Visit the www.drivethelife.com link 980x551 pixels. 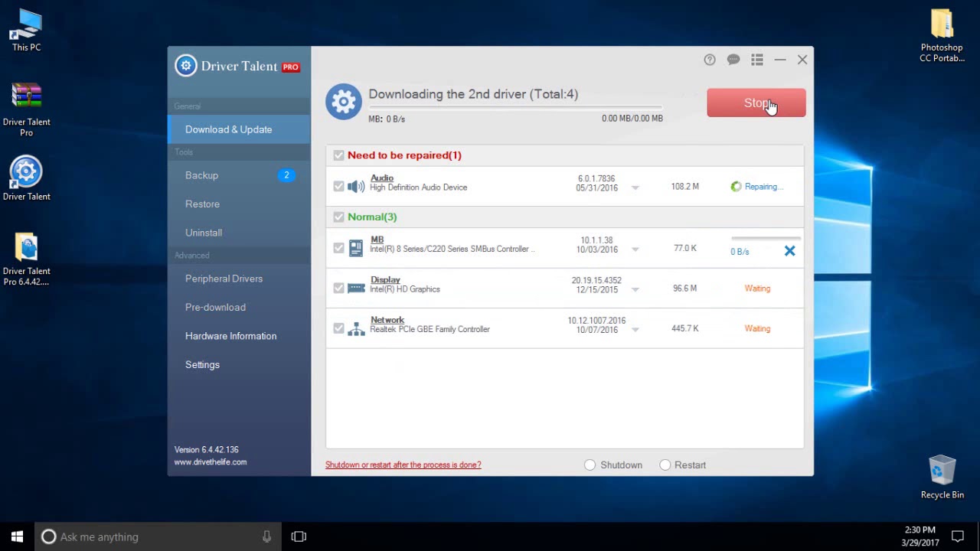coord(211,462)
